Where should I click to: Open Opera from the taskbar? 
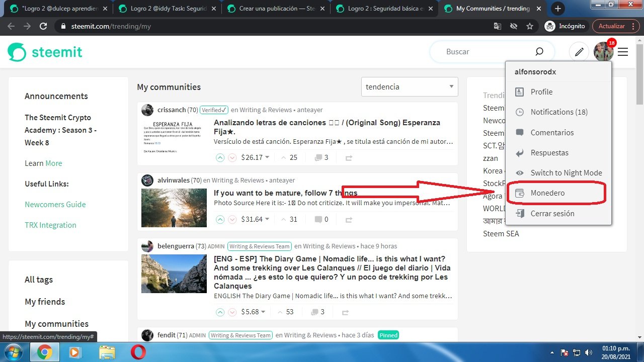tap(138, 352)
